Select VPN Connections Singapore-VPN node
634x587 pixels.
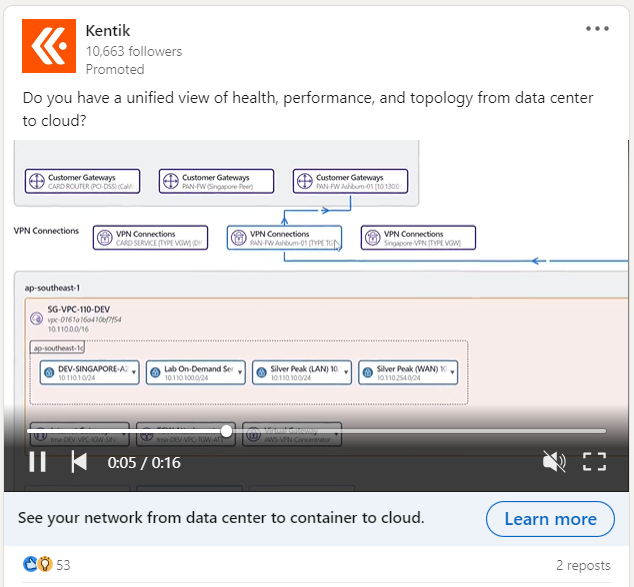(418, 238)
